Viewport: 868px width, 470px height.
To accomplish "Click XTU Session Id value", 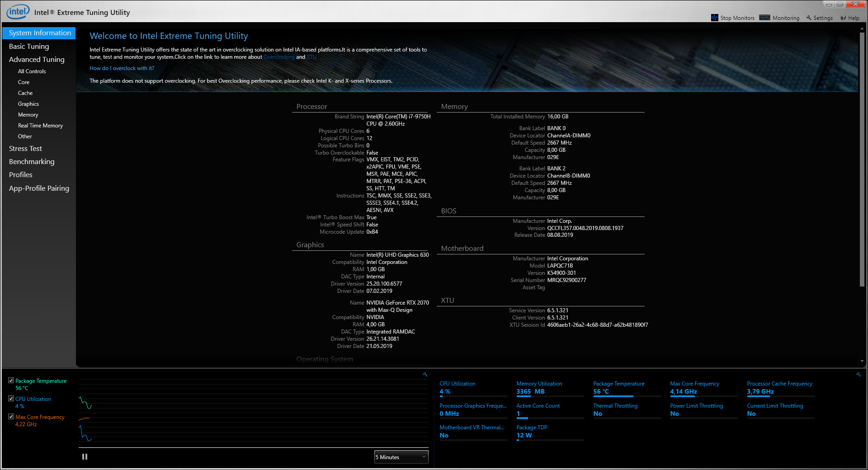I will coord(598,325).
